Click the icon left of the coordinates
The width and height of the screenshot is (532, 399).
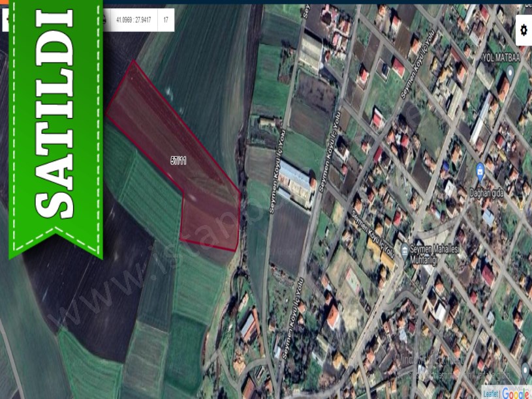pyautogui.click(x=106, y=20)
